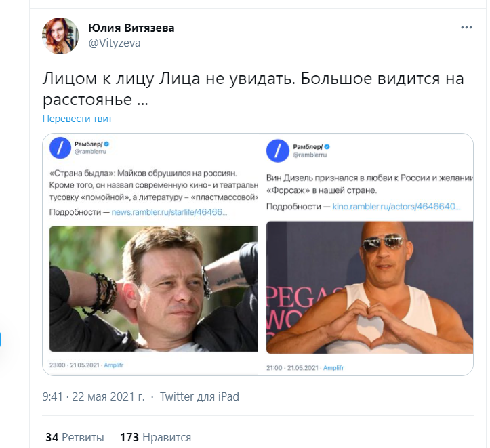
Task: View the 34 Ретвиты list
Action: [75, 437]
